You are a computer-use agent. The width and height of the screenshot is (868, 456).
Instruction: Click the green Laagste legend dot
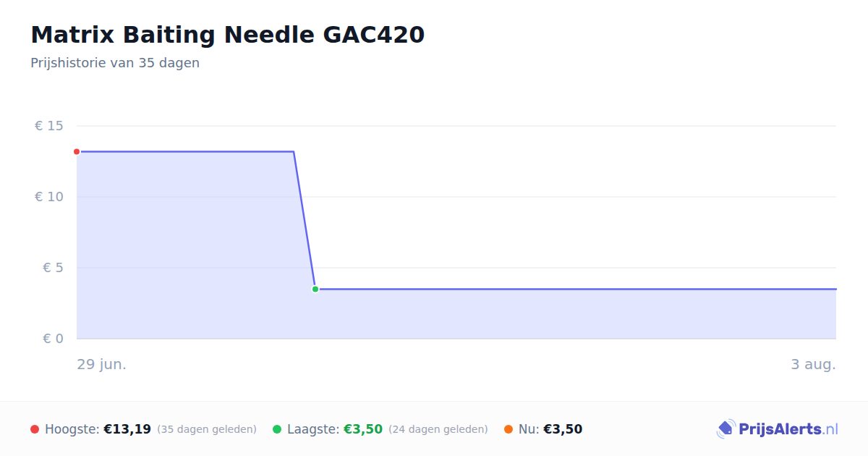(277, 430)
